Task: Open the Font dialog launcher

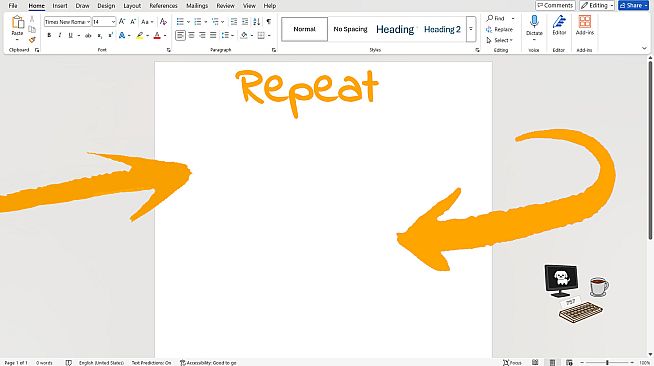Action: [x=169, y=50]
